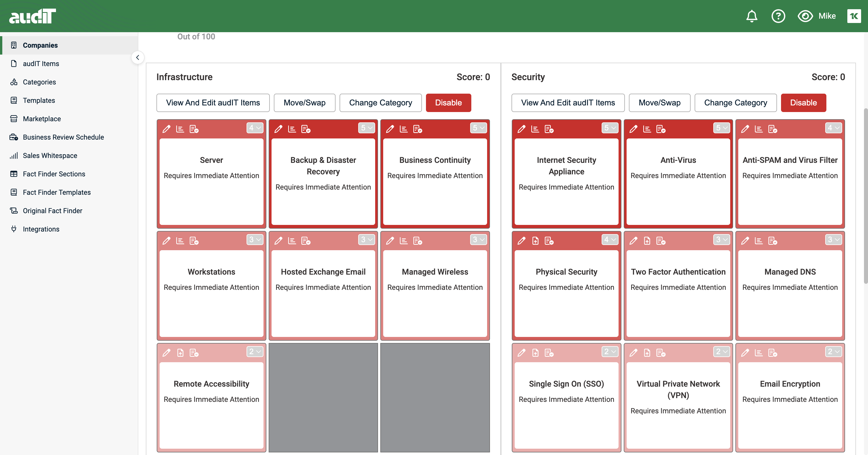868x455 pixels.
Task: Click Change Category under Infrastructure
Action: tap(380, 103)
